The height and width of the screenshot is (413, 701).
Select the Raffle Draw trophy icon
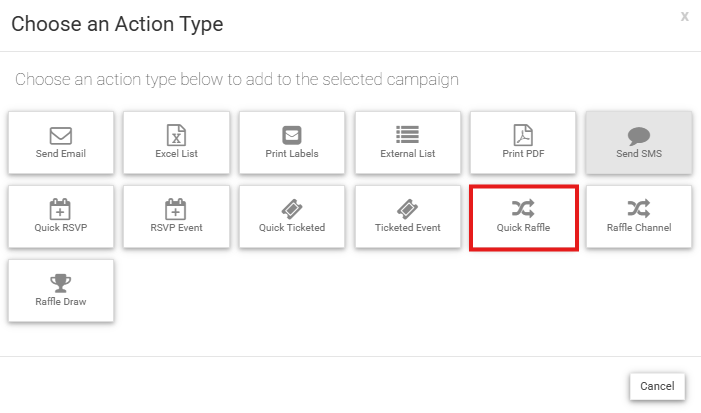coord(60,283)
